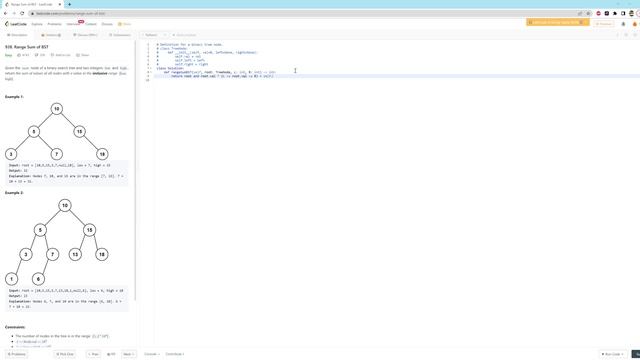
Task: Click the LeetCode logo
Action: [x=16, y=24]
